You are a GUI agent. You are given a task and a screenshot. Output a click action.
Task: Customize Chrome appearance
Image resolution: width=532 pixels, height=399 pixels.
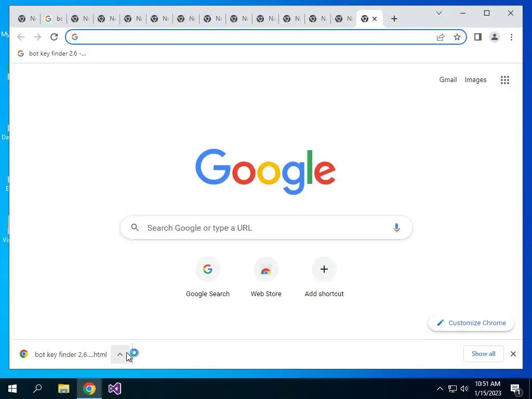[x=471, y=323]
